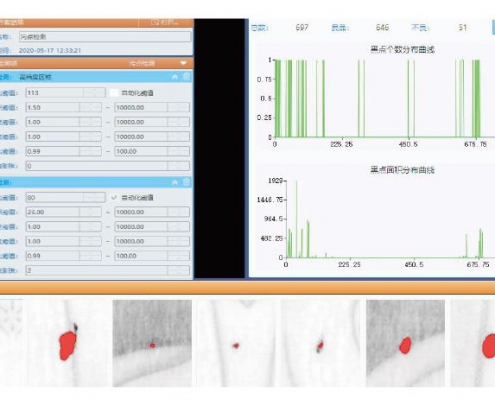Image resolution: width=495 pixels, height=400 pixels.
Task: Delete the second detection section via trash icon
Action: click(186, 182)
